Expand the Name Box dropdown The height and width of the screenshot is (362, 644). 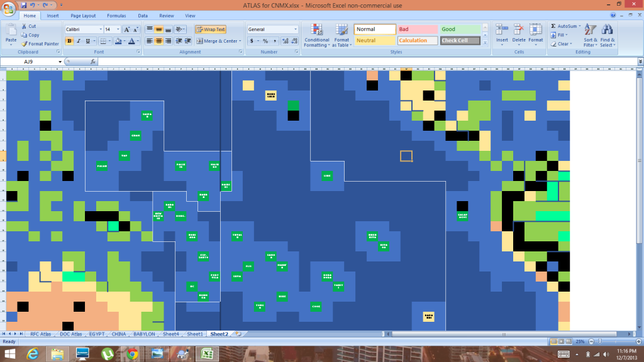[60, 62]
